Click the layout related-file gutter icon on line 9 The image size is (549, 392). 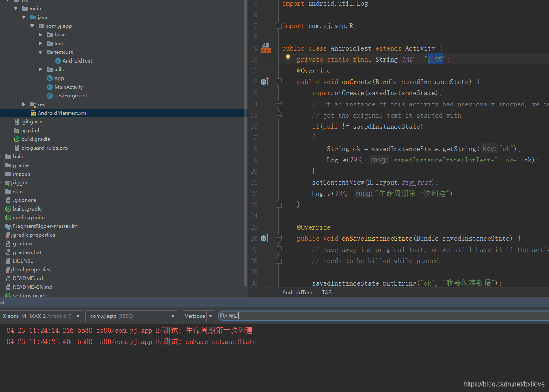[x=266, y=48]
